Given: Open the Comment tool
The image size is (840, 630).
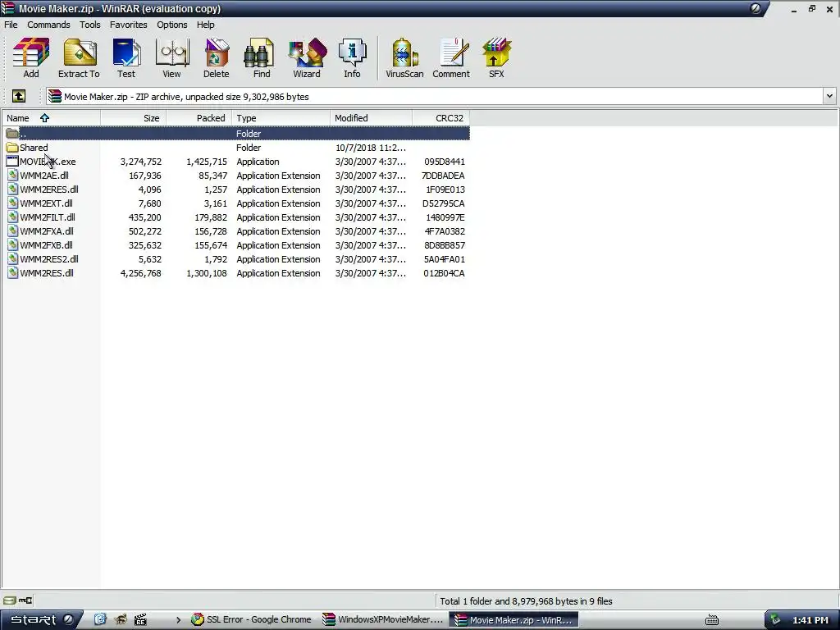Looking at the screenshot, I should pos(451,58).
